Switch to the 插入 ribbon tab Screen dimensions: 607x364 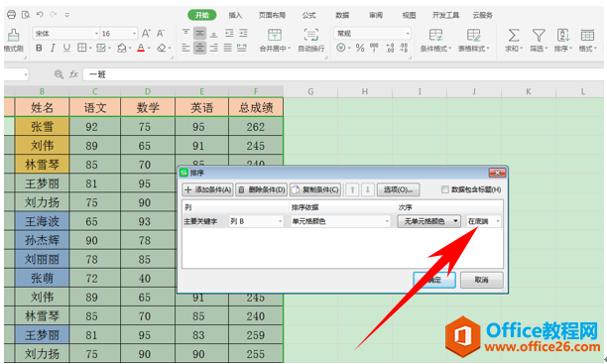click(x=235, y=15)
